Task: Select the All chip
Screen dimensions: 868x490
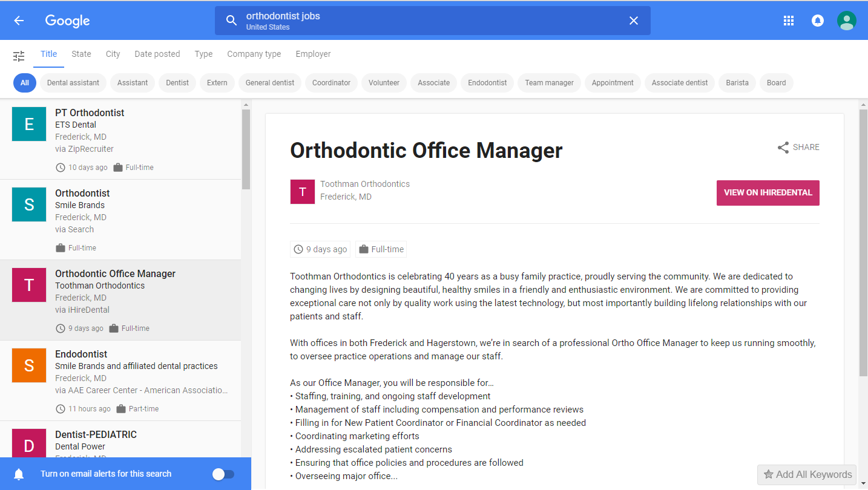Action: 24,83
